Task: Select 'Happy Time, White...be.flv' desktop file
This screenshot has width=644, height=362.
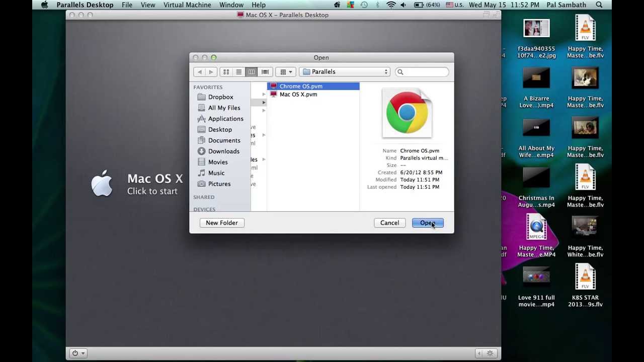Action: pos(585,237)
